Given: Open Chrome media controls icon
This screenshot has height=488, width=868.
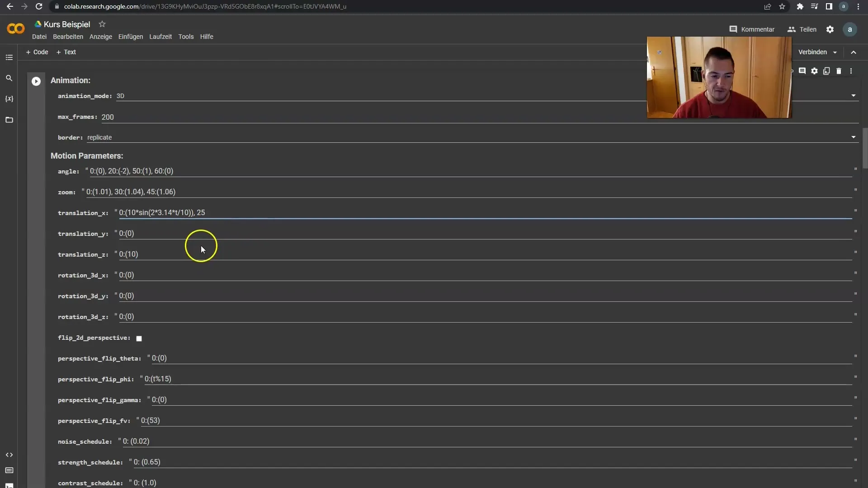Looking at the screenshot, I should click(x=814, y=6).
